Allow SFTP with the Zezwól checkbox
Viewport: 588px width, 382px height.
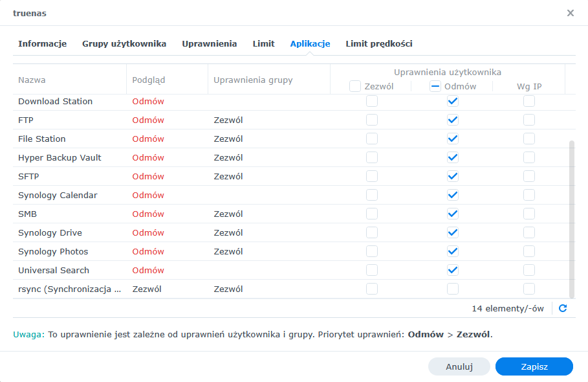371,176
